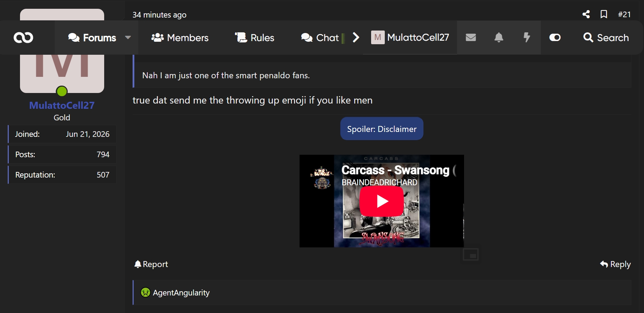The height and width of the screenshot is (313, 644).
Task: Click the lightning bolt icon
Action: (526, 37)
